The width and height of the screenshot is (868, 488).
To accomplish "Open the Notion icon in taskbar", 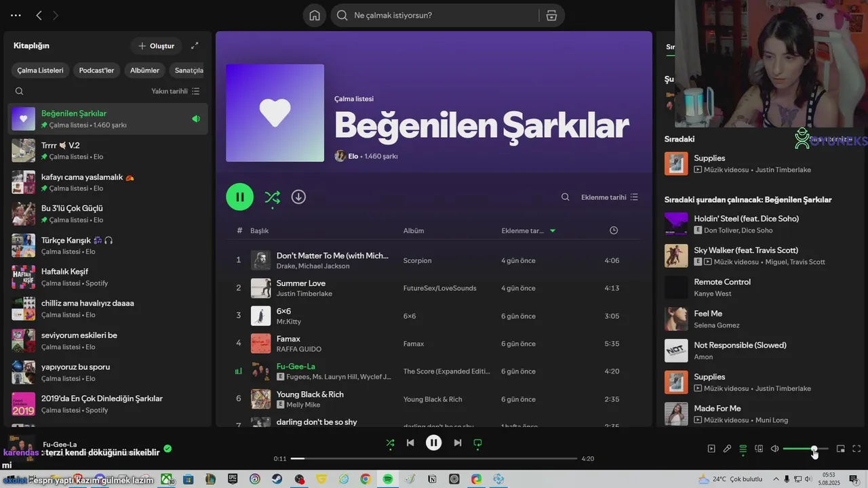I will point(432,479).
